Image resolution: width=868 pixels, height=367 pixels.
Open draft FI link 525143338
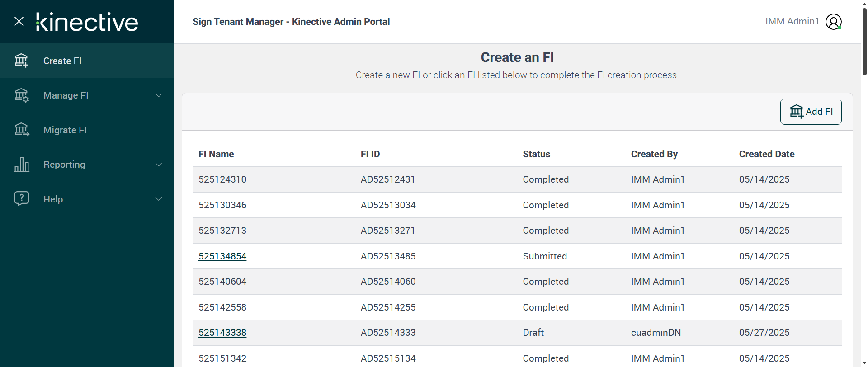(222, 333)
